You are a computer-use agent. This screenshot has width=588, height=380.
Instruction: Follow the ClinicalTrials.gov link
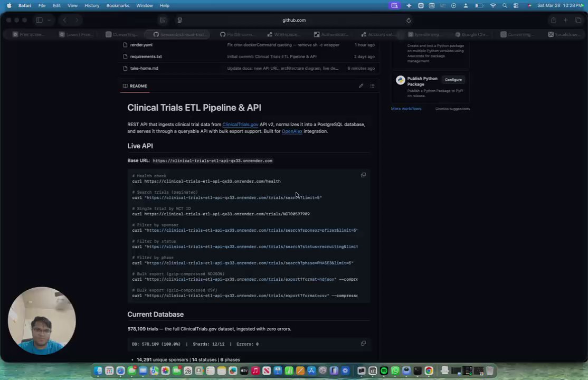pyautogui.click(x=240, y=125)
